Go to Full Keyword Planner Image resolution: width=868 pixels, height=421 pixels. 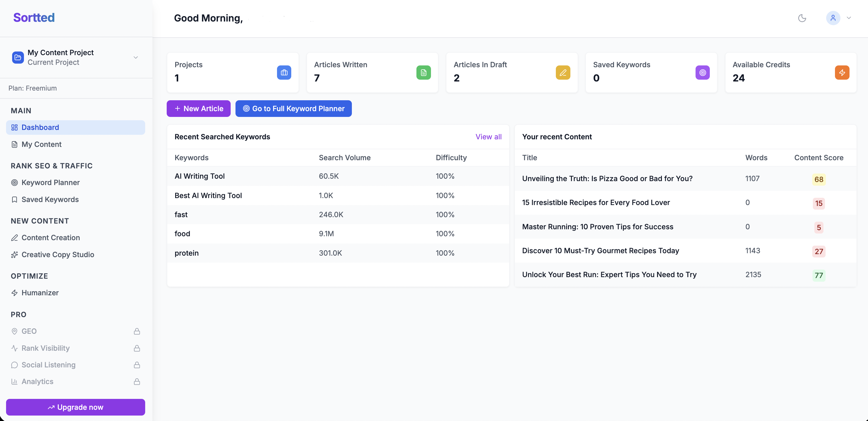293,108
